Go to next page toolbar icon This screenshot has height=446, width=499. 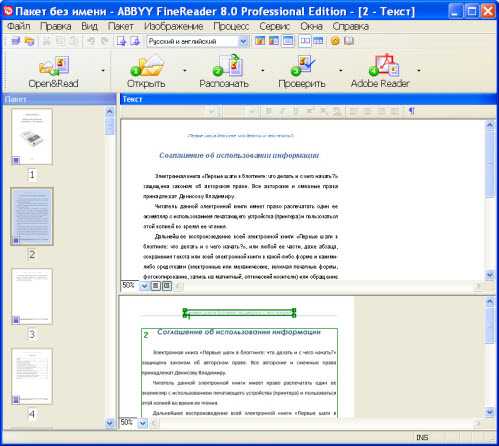(135, 41)
